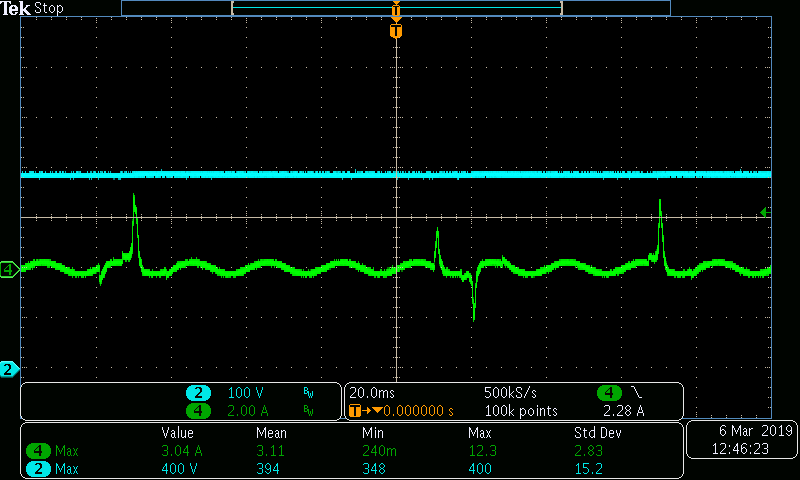Viewport: 800px width, 480px height.
Task: Click the 500kS/s sample rate readout
Action: click(510, 393)
